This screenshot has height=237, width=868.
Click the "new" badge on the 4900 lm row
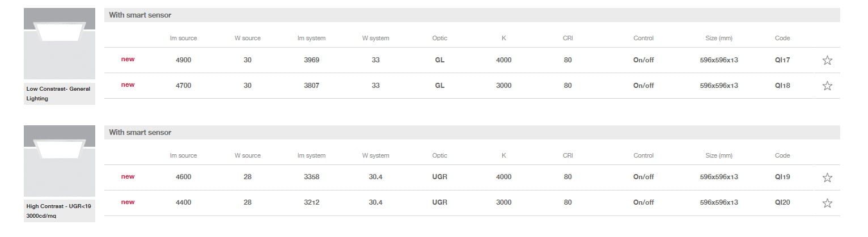pyautogui.click(x=128, y=60)
